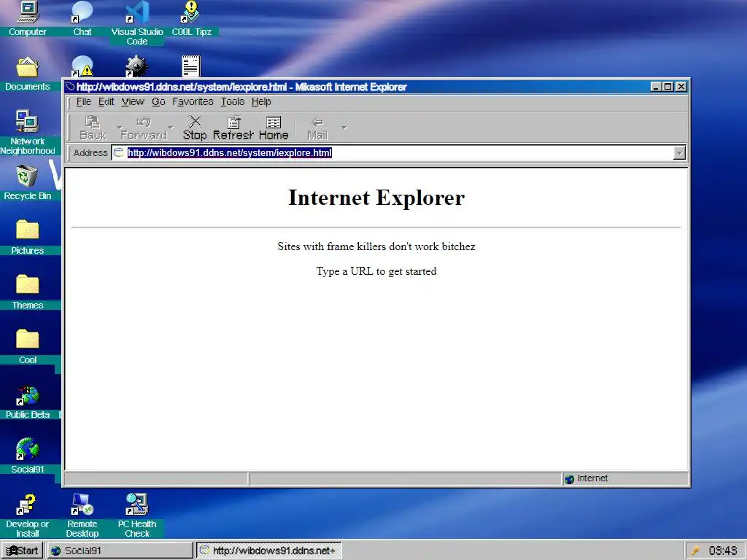Image resolution: width=747 pixels, height=560 pixels.
Task: Click the system tray notification icon
Action: click(x=695, y=551)
